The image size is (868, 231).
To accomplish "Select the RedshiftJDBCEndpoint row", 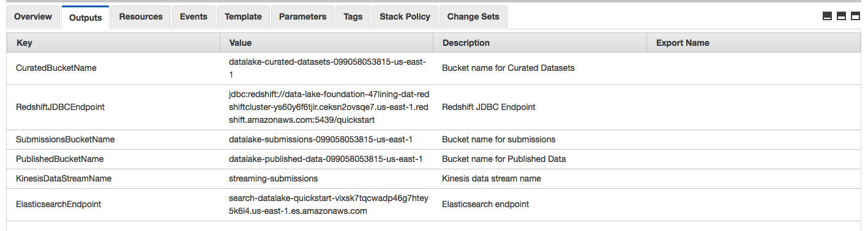I will tap(433, 107).
